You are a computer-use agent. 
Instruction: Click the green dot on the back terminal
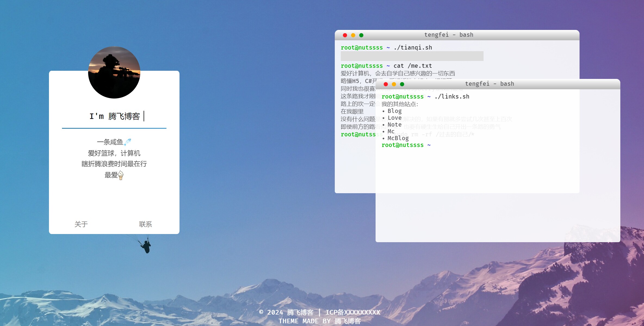pyautogui.click(x=361, y=35)
